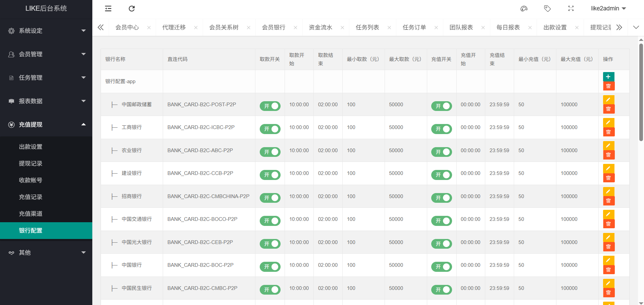This screenshot has height=305, width=644.
Task: Open 充值记录 in the sidebar
Action: tap(46, 197)
